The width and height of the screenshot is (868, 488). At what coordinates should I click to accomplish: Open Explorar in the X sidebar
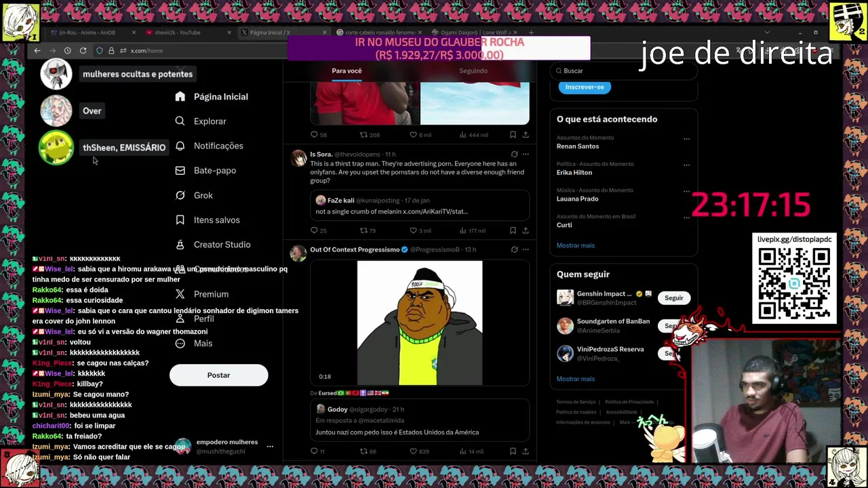(201, 121)
